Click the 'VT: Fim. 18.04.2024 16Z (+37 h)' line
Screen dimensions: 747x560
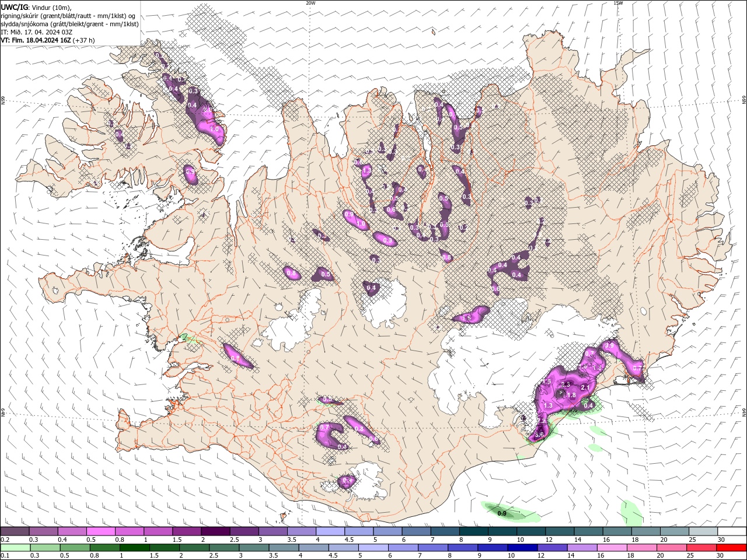pyautogui.click(x=47, y=40)
